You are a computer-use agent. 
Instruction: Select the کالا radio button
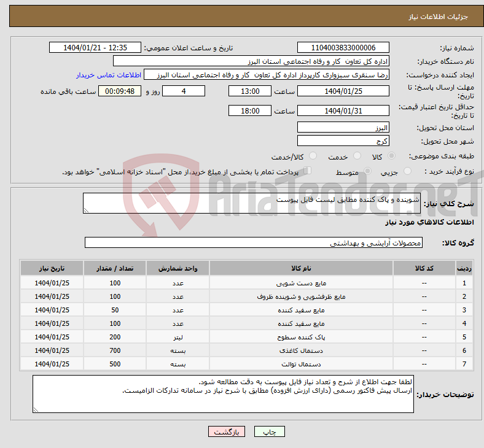(392, 156)
